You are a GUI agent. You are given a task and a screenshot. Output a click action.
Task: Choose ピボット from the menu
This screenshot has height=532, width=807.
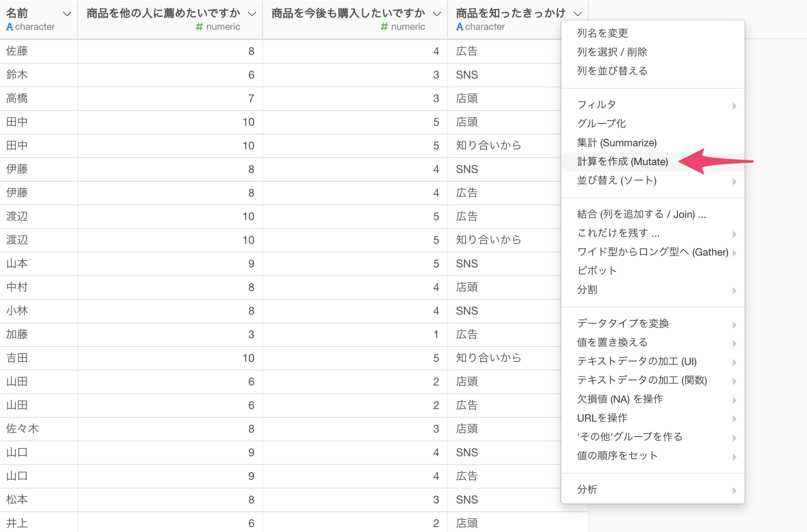click(x=653, y=271)
